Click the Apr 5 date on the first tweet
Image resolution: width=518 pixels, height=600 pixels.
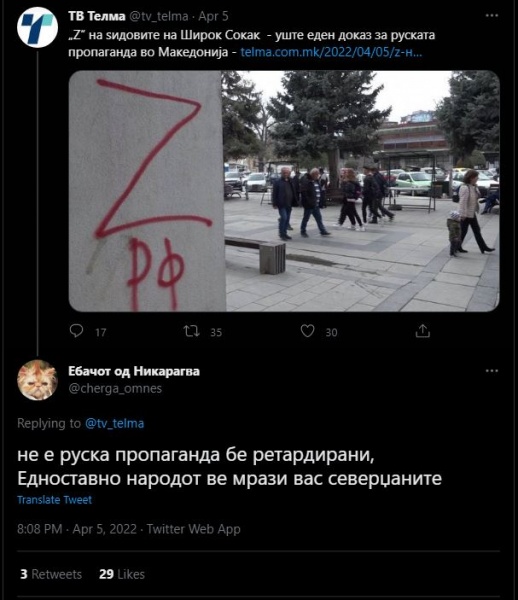click(213, 16)
